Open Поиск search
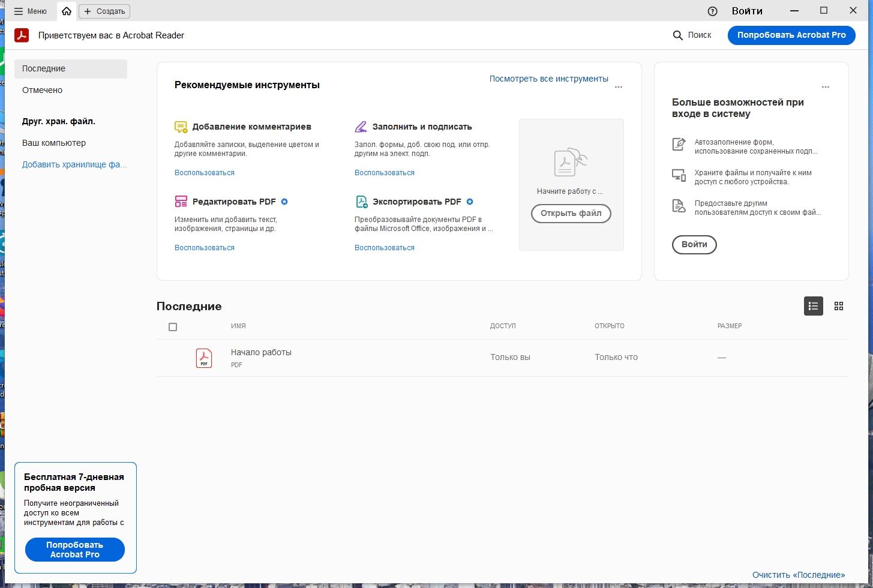This screenshot has height=588, width=873. click(x=692, y=35)
